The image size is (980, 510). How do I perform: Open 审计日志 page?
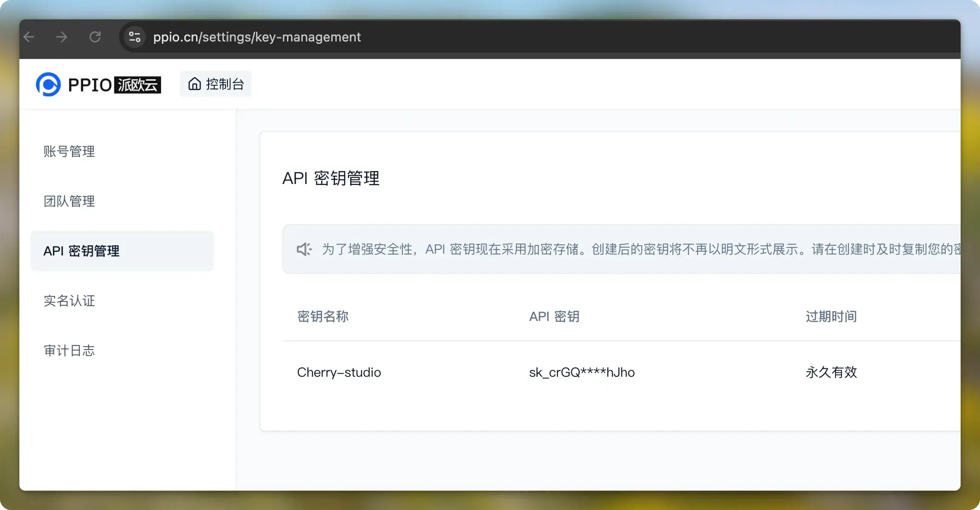tap(69, 350)
